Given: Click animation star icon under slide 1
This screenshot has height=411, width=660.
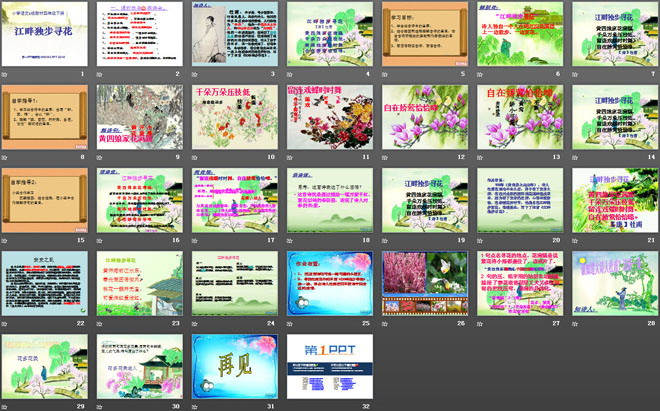Looking at the screenshot, I should tap(5, 74).
